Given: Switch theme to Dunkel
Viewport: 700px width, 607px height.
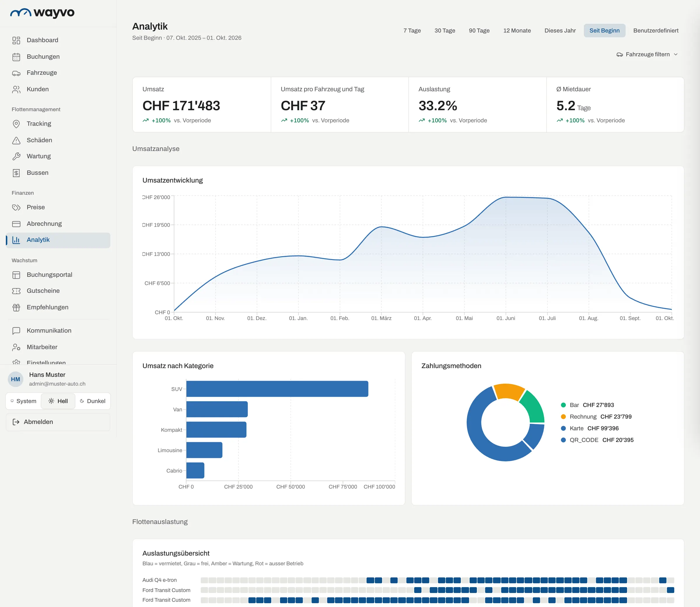Looking at the screenshot, I should [x=92, y=401].
